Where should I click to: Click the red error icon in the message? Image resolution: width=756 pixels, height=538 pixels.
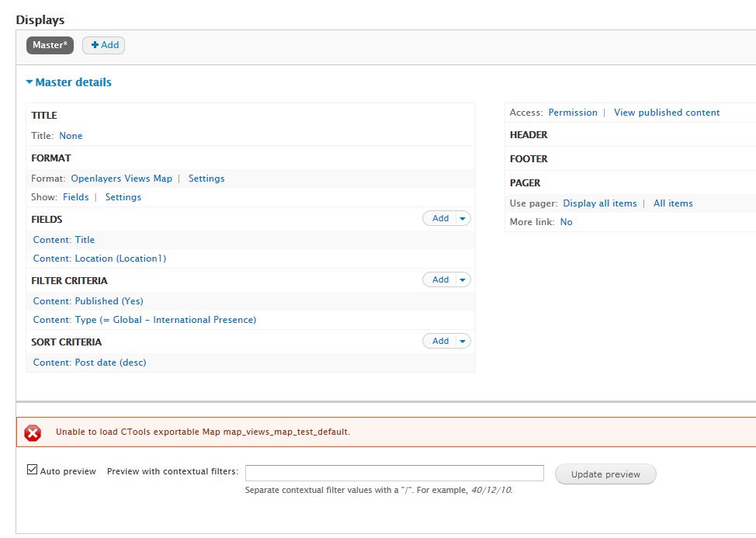pyautogui.click(x=33, y=432)
